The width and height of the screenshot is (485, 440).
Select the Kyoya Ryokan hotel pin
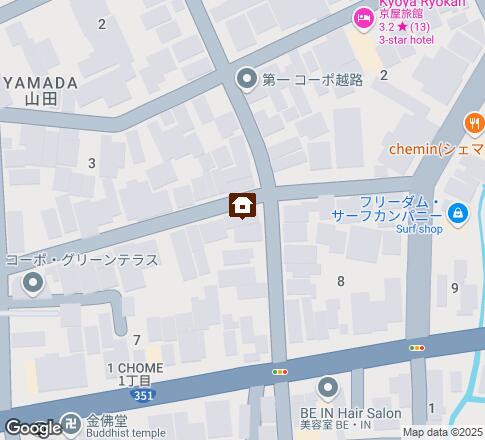(363, 19)
